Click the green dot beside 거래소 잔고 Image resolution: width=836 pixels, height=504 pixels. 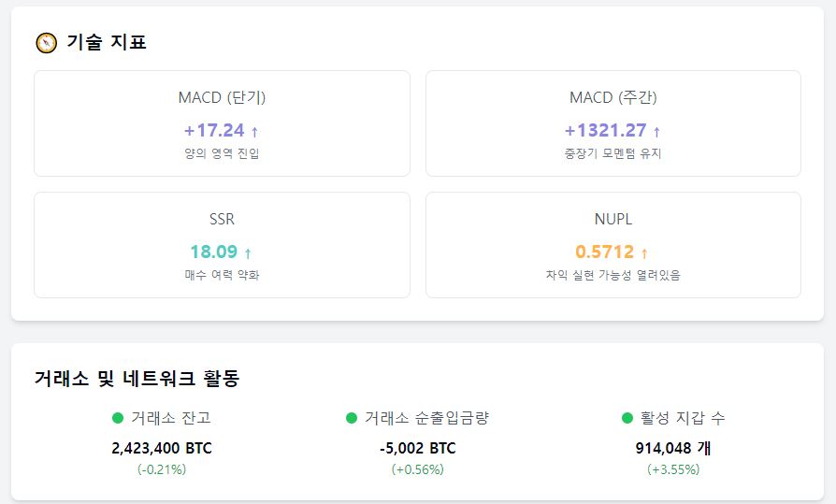[118, 418]
